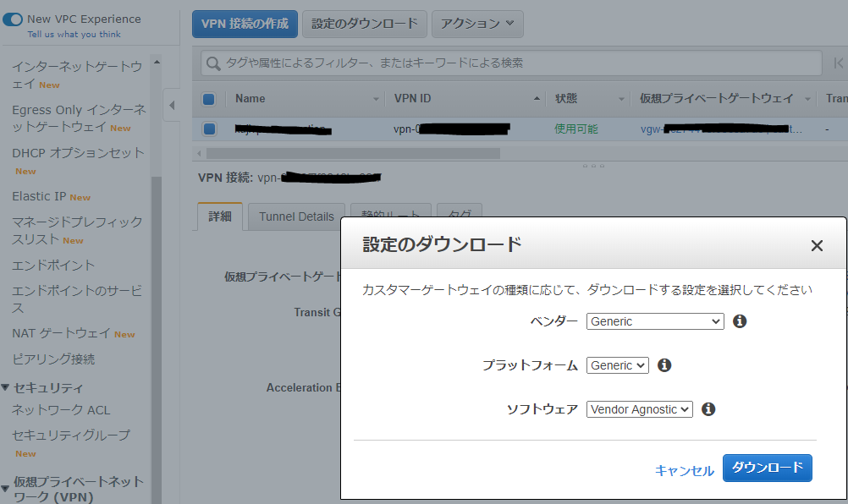Switch to the Tunnel Details tab

[x=295, y=216]
